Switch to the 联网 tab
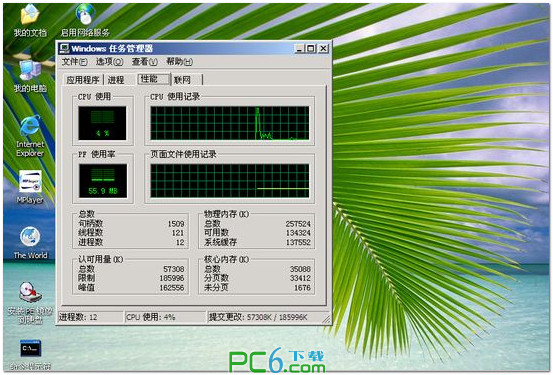Screen dimensions: 553x375 (187, 80)
